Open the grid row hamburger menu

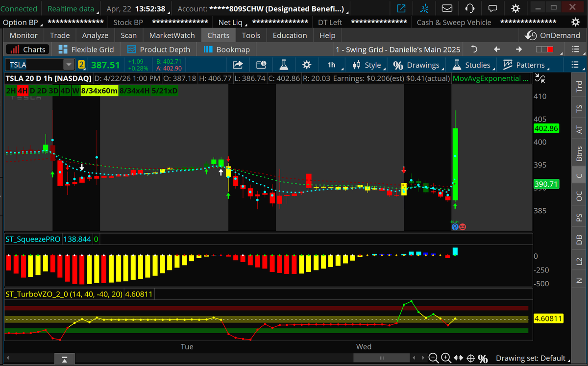pyautogui.click(x=575, y=49)
